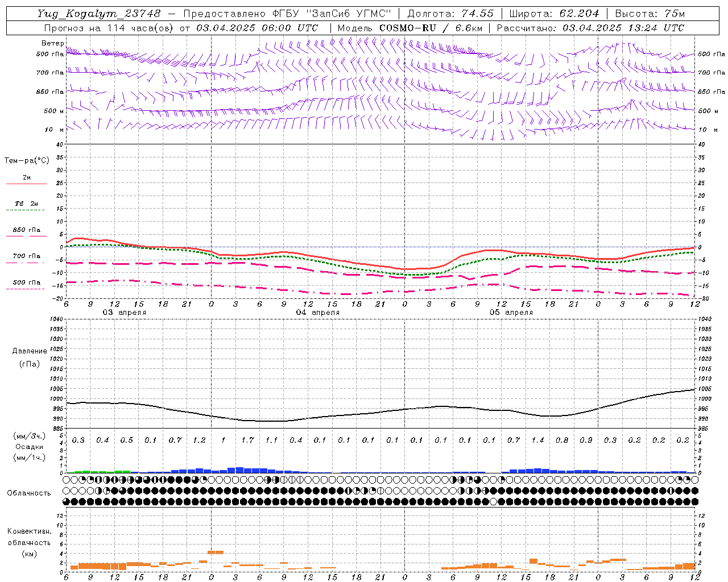
Task: Click the '03 апреля' date label
Action: [124, 313]
